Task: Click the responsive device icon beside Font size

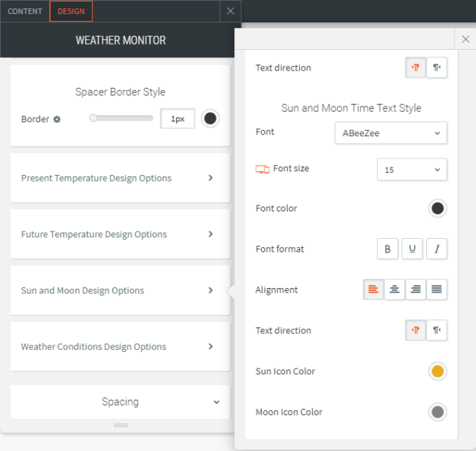Action: tap(262, 169)
